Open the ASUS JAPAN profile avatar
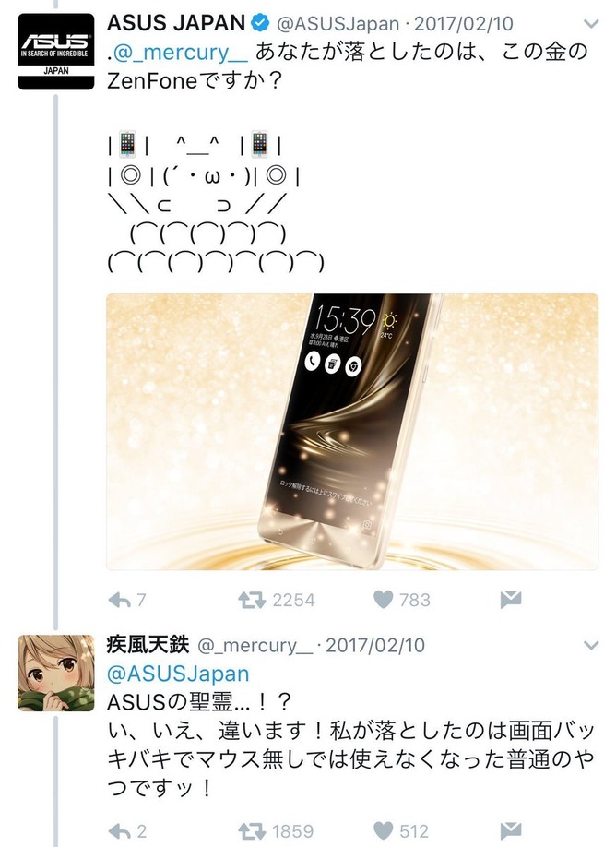Screen dimensions: 616x847 pyautogui.click(x=56, y=52)
